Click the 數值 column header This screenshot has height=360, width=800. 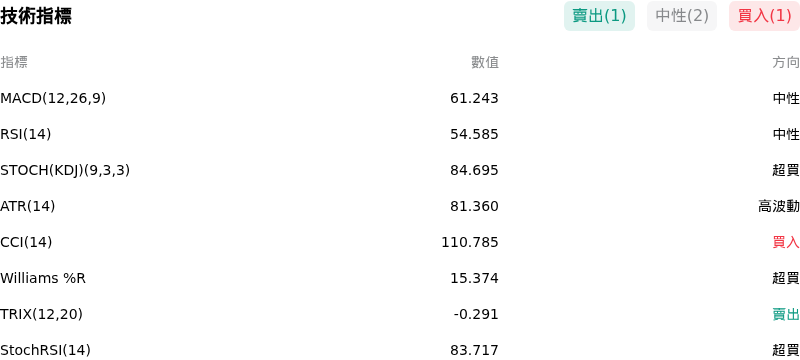click(485, 62)
